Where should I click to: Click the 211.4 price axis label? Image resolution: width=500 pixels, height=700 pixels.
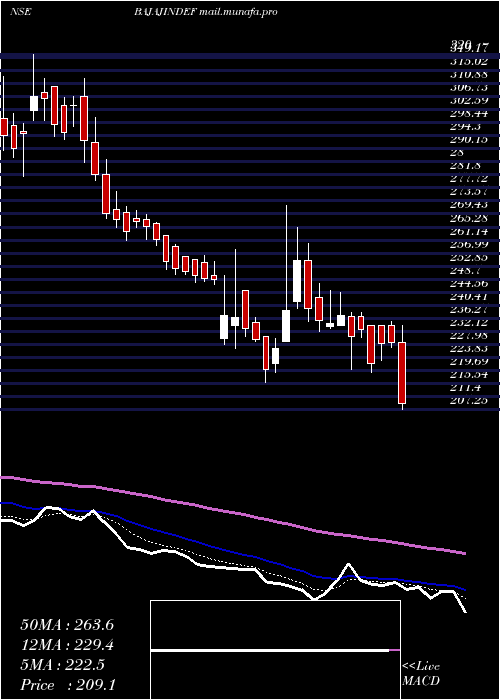tap(465, 388)
